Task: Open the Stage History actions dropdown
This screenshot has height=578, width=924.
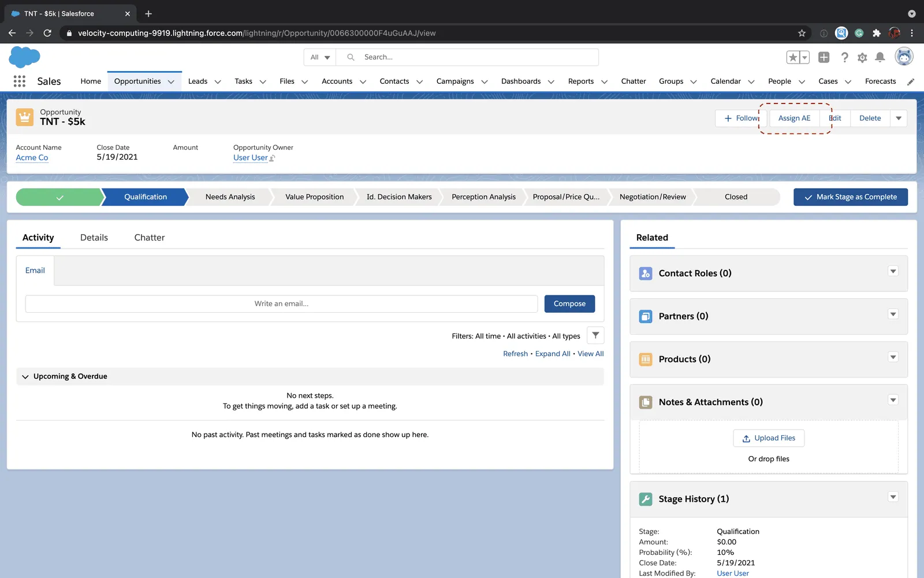Action: pos(893,497)
